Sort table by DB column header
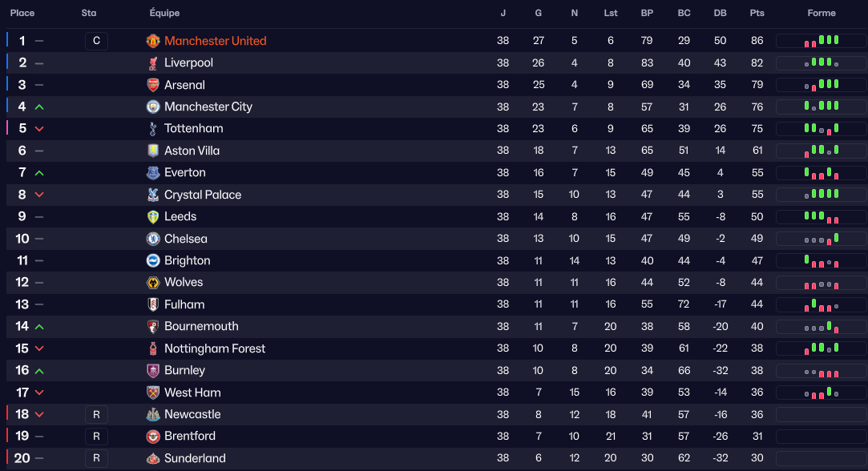This screenshot has height=471, width=868. pos(720,14)
